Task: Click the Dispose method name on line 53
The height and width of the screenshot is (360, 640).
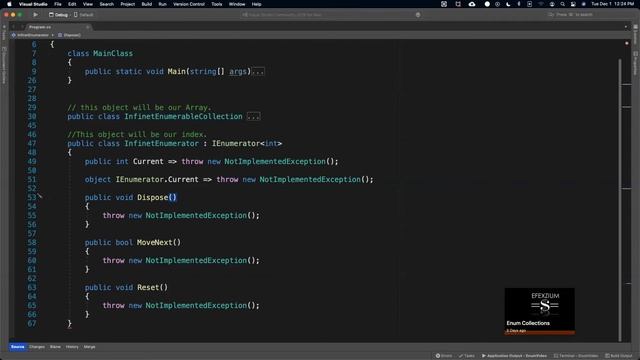Action: click(x=152, y=198)
